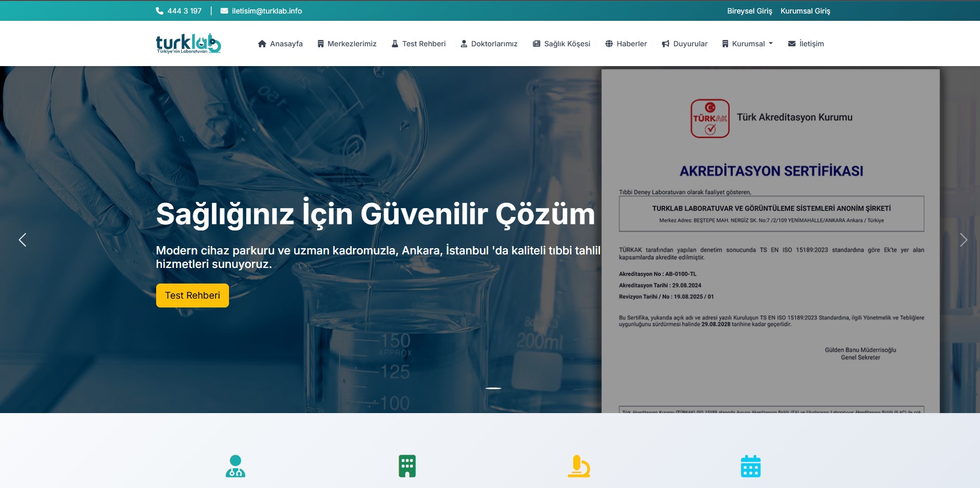Select the active carousel slide indicator
980x488 pixels.
[493, 388]
